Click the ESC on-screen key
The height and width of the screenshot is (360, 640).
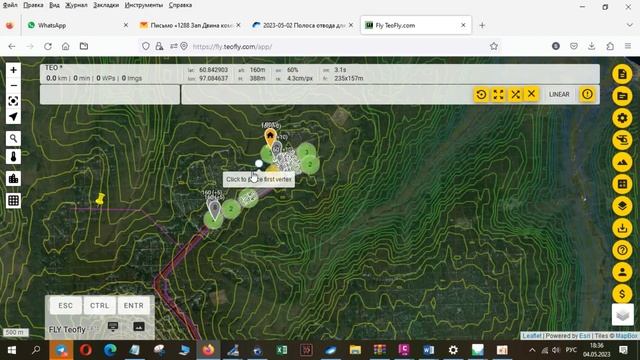(x=65, y=306)
